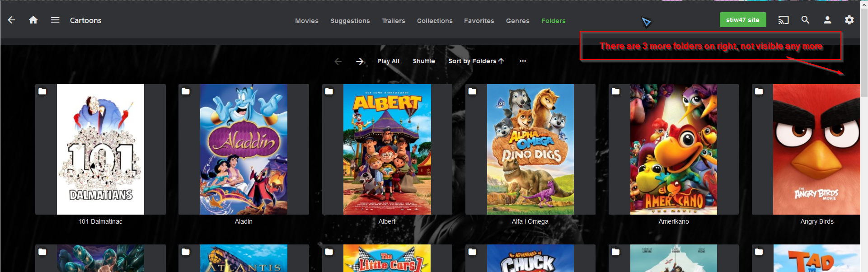Image resolution: width=868 pixels, height=272 pixels.
Task: Click the Amerikano title text
Action: [x=674, y=221]
